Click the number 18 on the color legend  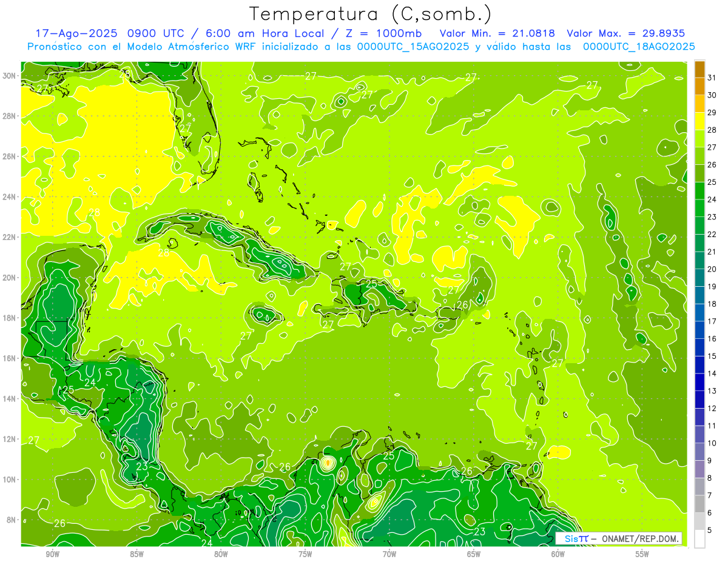tap(712, 304)
